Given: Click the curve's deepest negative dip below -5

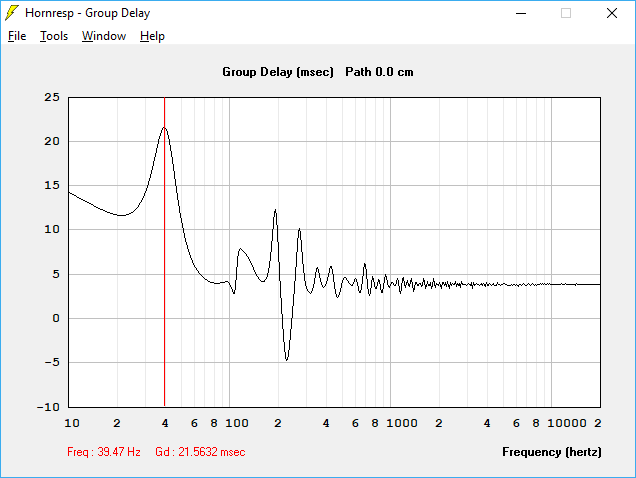Looking at the screenshot, I should coord(287,360).
